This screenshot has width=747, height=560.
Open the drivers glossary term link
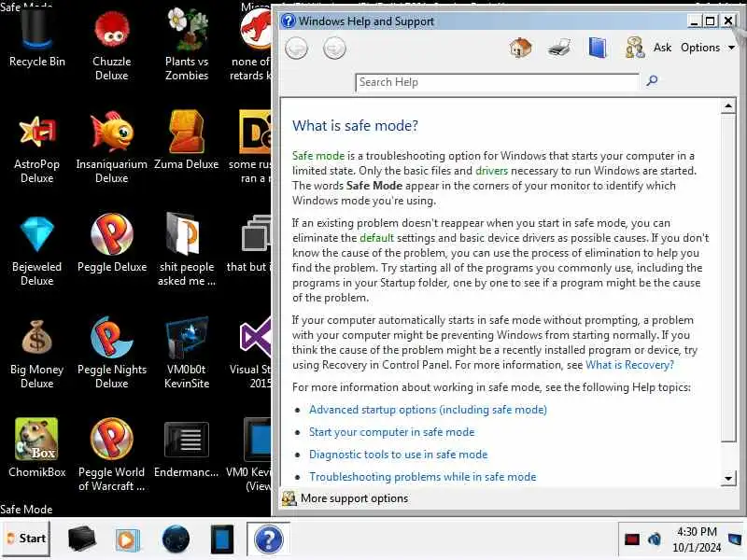(x=491, y=171)
